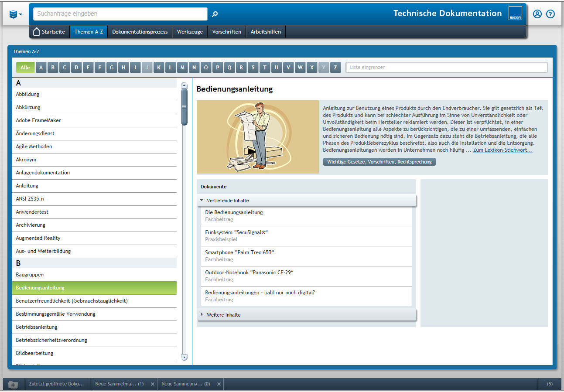
Task: Click the topic list scrollbar handle
Action: (184, 106)
